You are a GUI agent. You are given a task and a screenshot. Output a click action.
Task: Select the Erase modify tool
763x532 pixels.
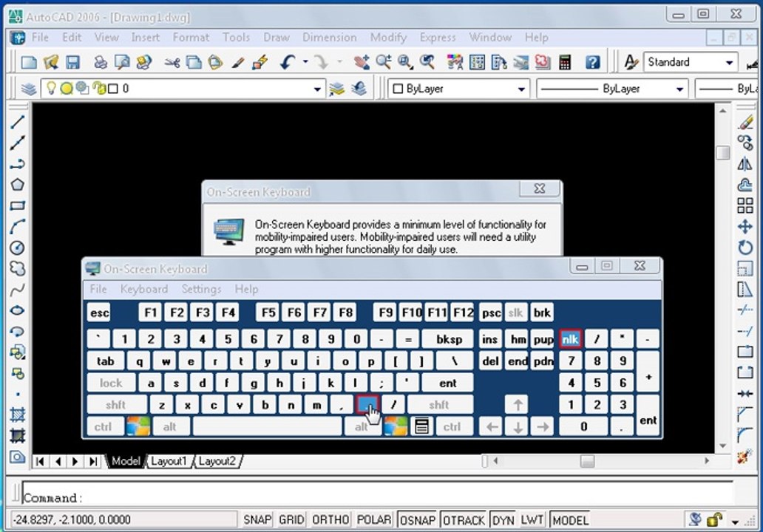(x=745, y=123)
